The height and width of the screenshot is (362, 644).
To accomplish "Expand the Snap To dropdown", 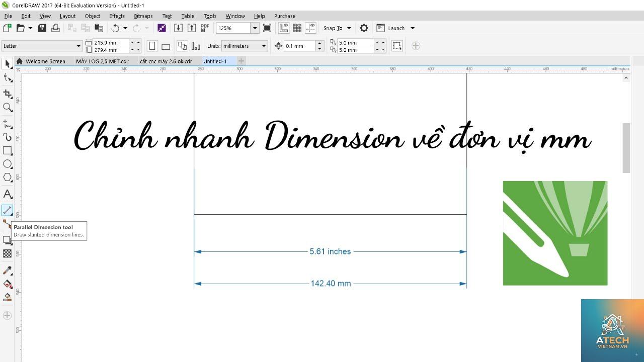I will pyautogui.click(x=349, y=28).
